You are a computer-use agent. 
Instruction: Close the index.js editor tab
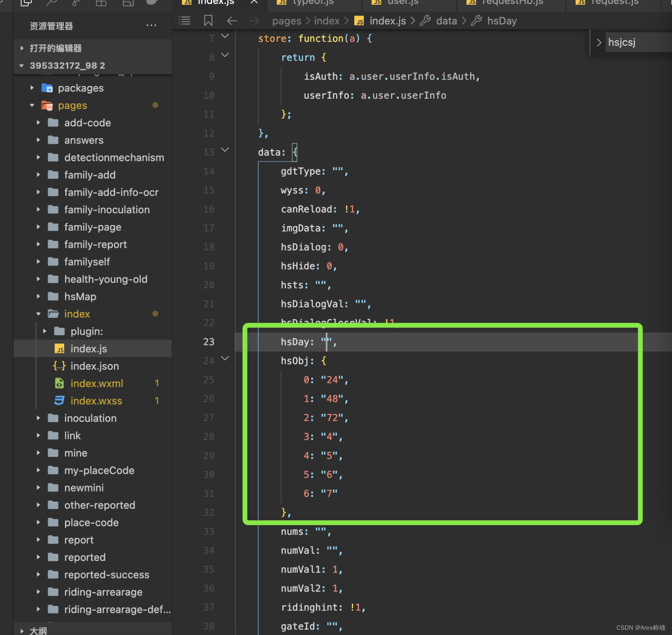[254, 2]
